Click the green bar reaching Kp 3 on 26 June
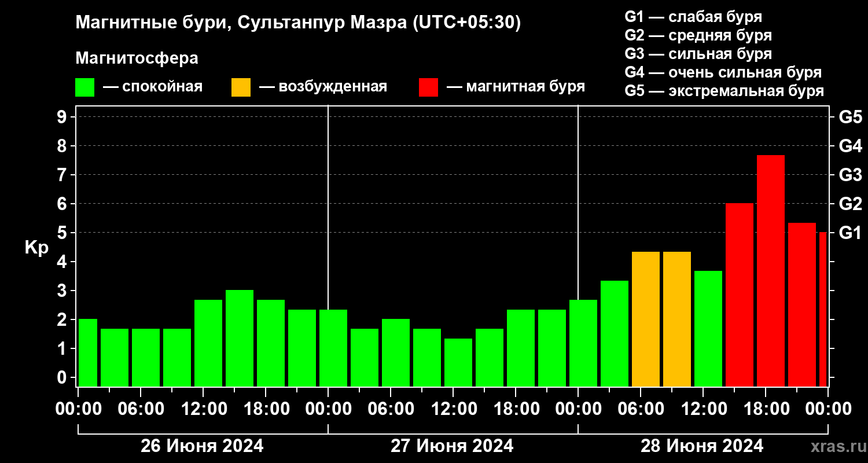The width and height of the screenshot is (868, 463). pyautogui.click(x=240, y=339)
